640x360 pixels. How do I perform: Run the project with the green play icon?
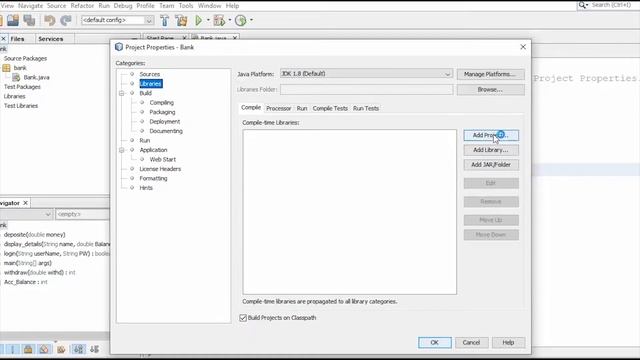[198, 20]
